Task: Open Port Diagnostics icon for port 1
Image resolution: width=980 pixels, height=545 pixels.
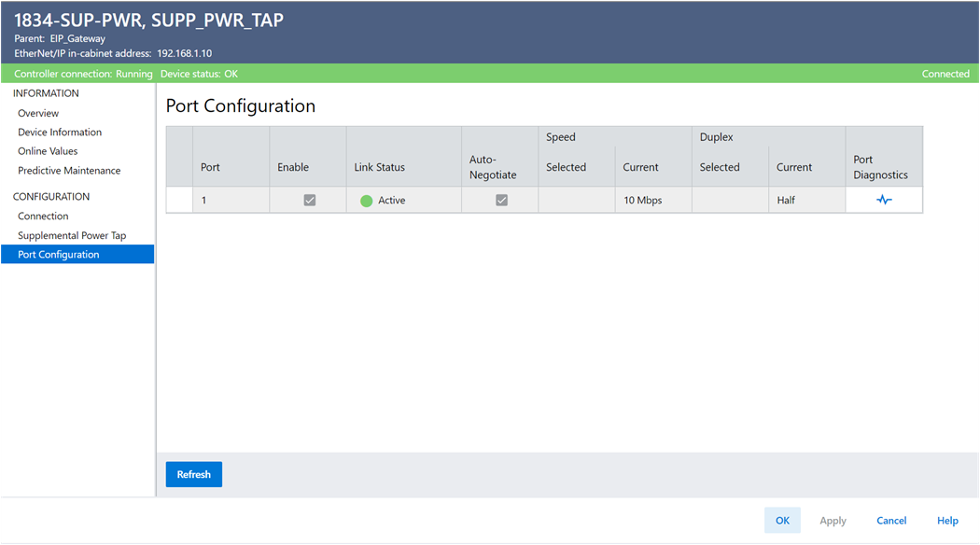Action: coord(884,200)
